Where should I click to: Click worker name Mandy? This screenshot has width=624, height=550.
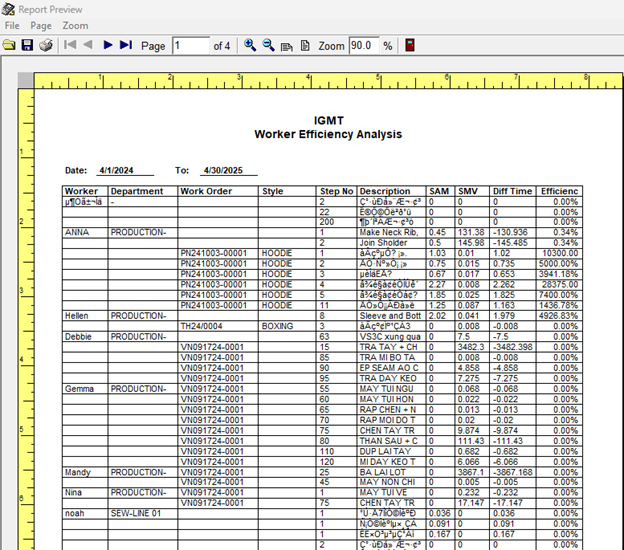[78, 472]
